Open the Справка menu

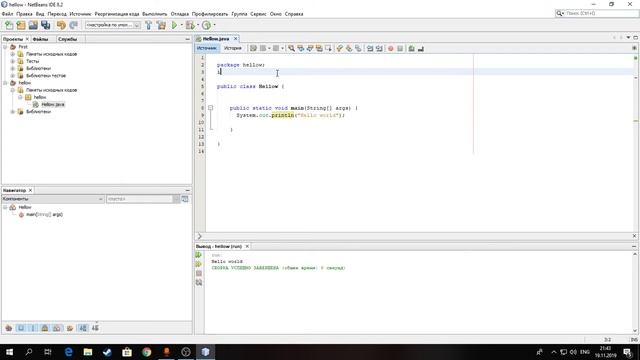[x=294, y=14]
